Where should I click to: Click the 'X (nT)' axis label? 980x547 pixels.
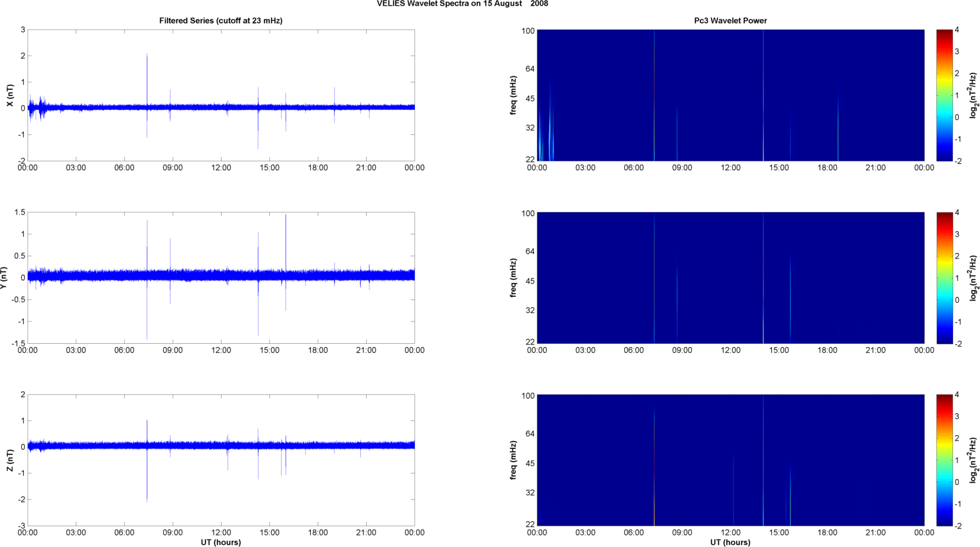pos(10,95)
